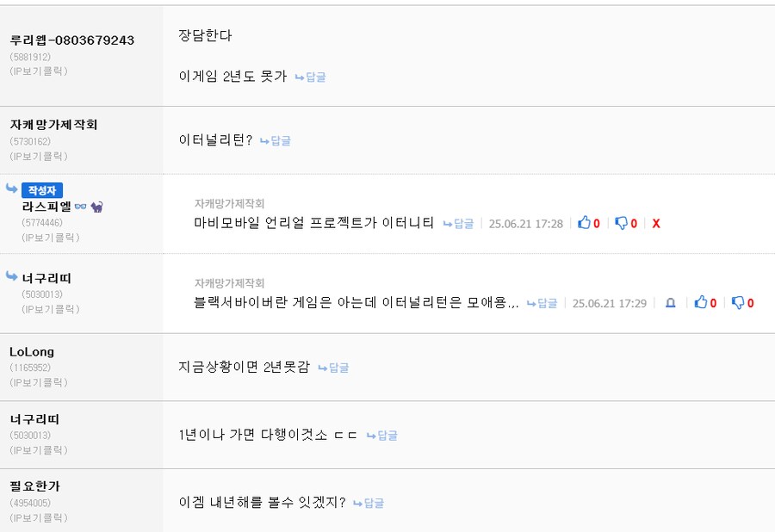Click the username 필요한가
775x532 pixels.
[x=33, y=486]
